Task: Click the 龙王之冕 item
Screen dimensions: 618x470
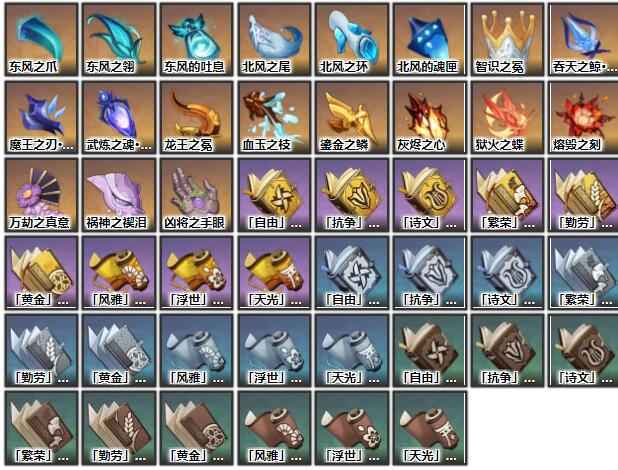Action: pos(197,117)
